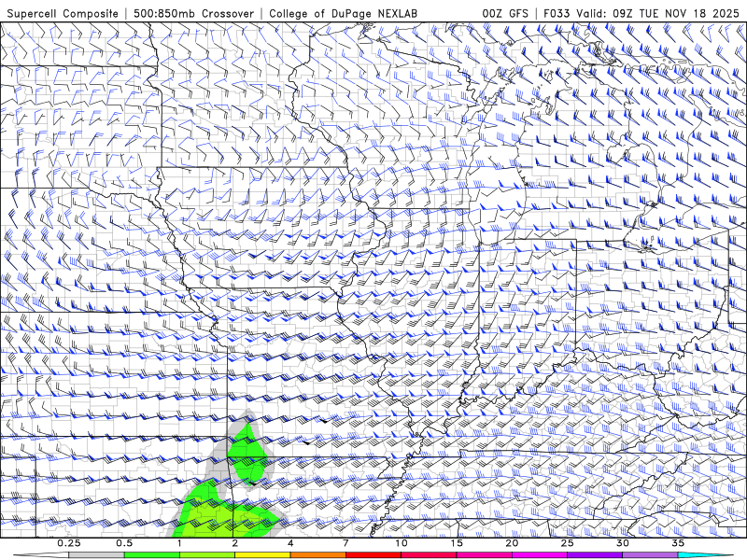Viewport: 747px width, 560px height.
Task: Pick the crimson 10–15 colorbar segment
Action: pos(429,555)
